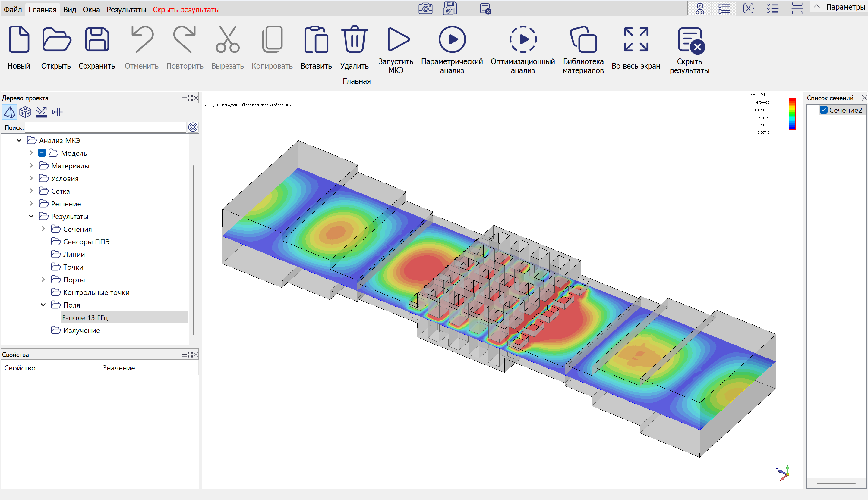868x500 pixels.
Task: Open Библиотека материалов
Action: pos(583,39)
